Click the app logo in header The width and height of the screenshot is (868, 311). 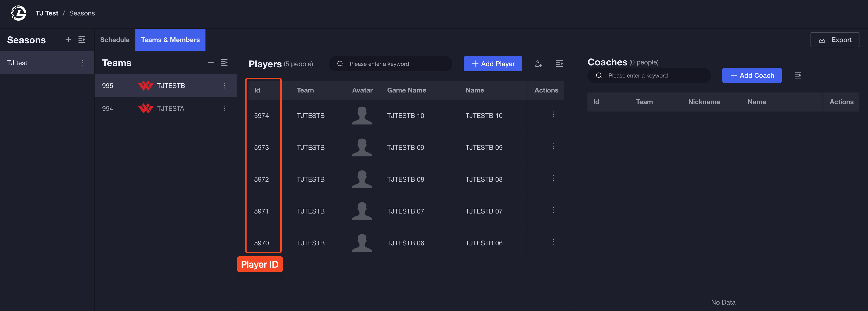pos(19,13)
